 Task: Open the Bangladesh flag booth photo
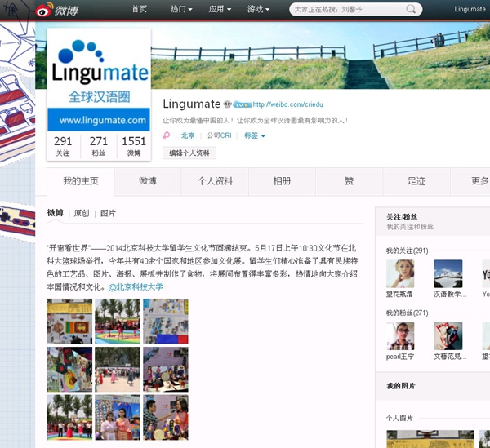click(x=69, y=370)
